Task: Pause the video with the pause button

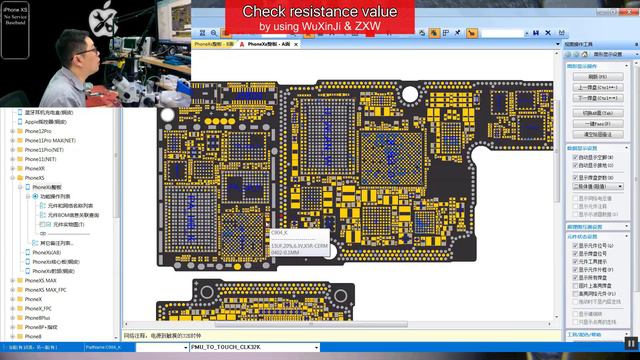Action: (631, 343)
